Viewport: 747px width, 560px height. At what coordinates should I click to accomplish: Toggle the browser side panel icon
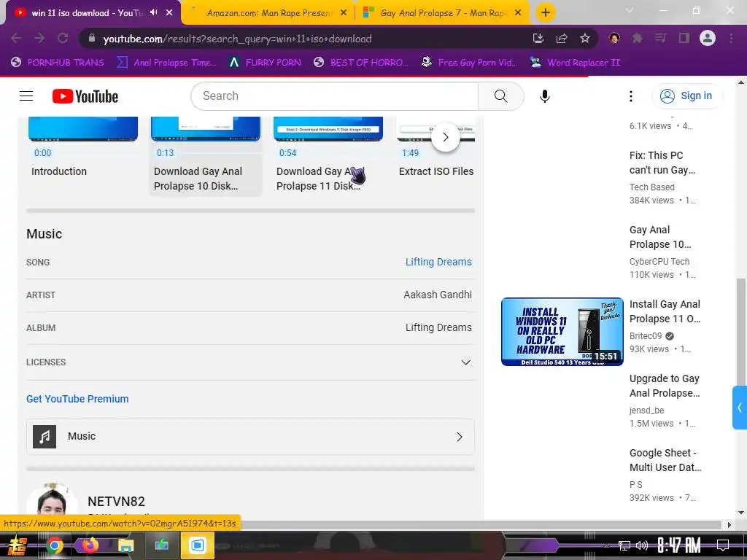[x=684, y=38]
